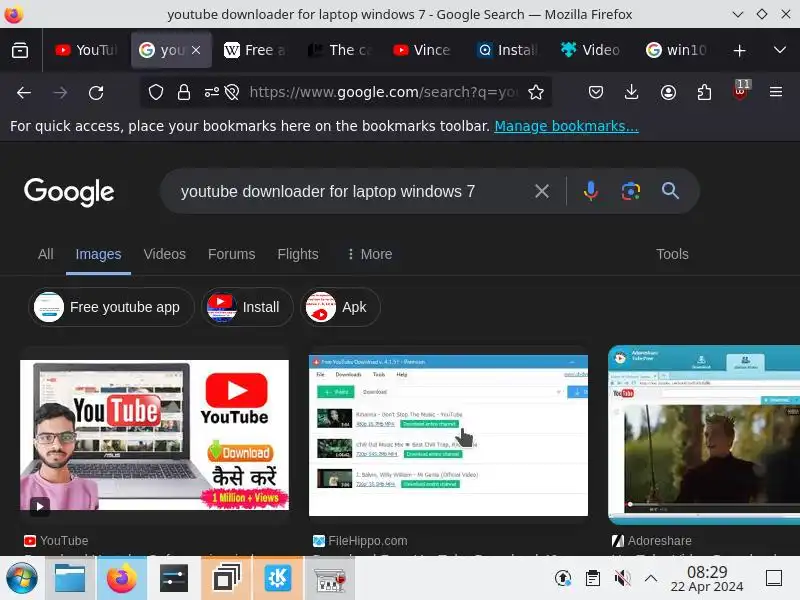This screenshot has height=600, width=800.
Task: List all tabs dropdown arrow
Action: pos(780,50)
